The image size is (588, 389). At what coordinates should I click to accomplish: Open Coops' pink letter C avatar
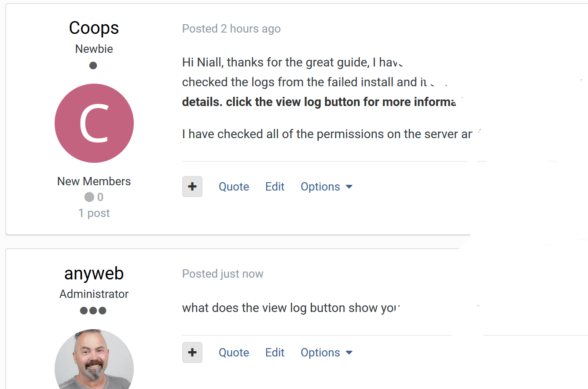pos(94,123)
